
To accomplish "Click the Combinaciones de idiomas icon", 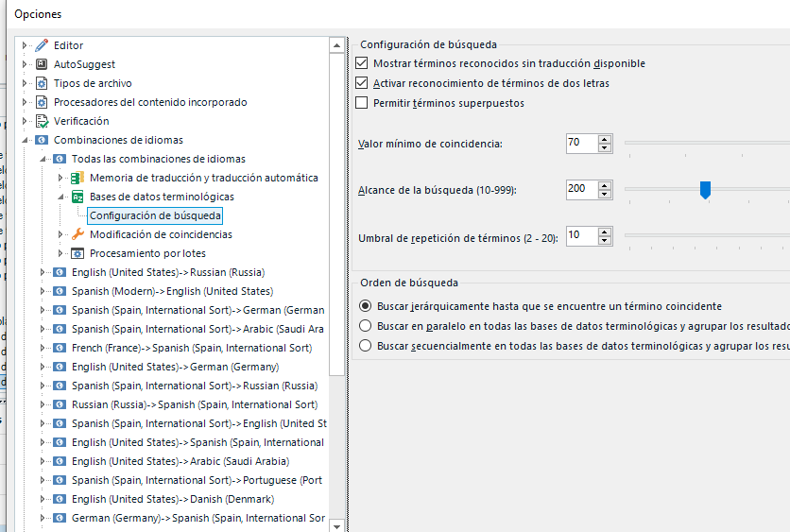I will (x=42, y=140).
